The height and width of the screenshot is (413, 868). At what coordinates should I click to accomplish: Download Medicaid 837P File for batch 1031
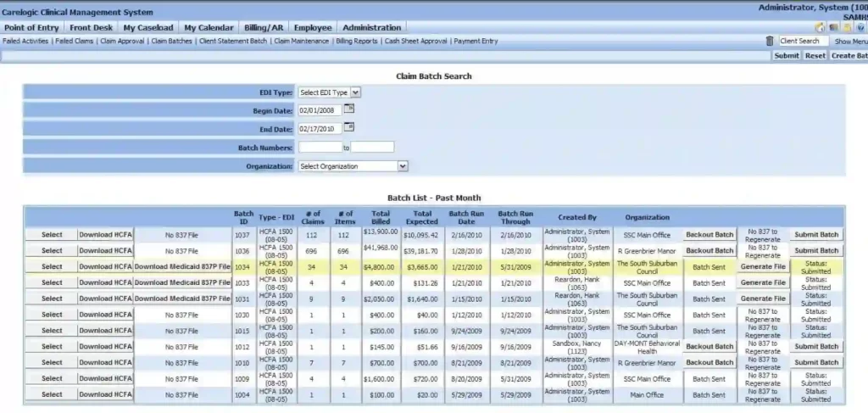(x=182, y=299)
